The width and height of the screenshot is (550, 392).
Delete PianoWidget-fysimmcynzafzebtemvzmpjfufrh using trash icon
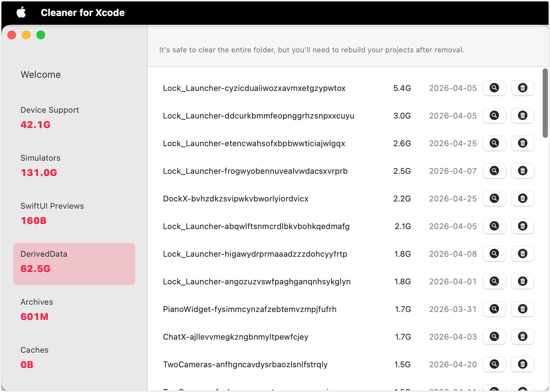(x=523, y=309)
